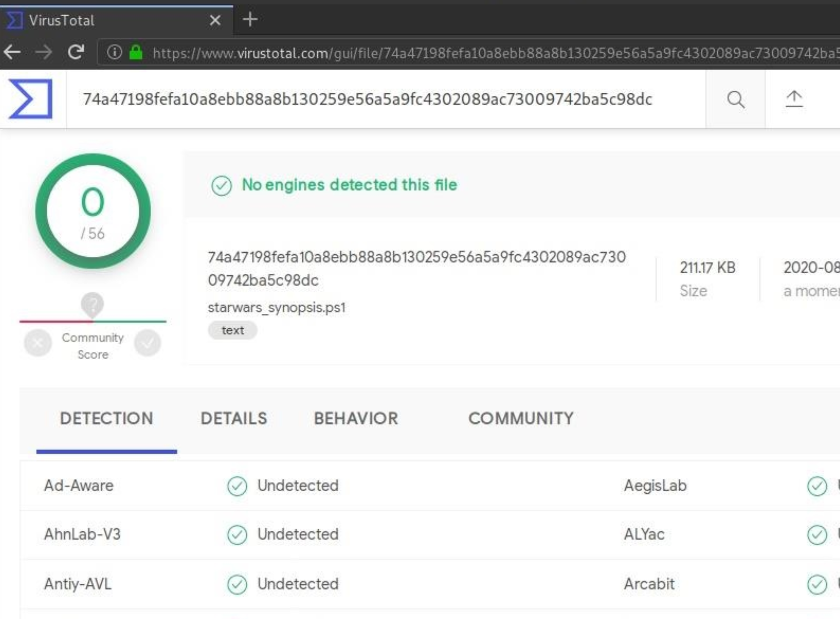Click the green padlock security icon
840x619 pixels.
point(136,52)
